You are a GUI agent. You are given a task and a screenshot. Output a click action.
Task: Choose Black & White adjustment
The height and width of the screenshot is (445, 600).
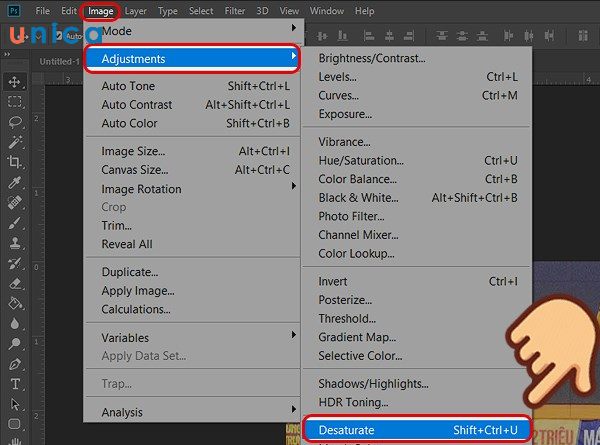417,198
